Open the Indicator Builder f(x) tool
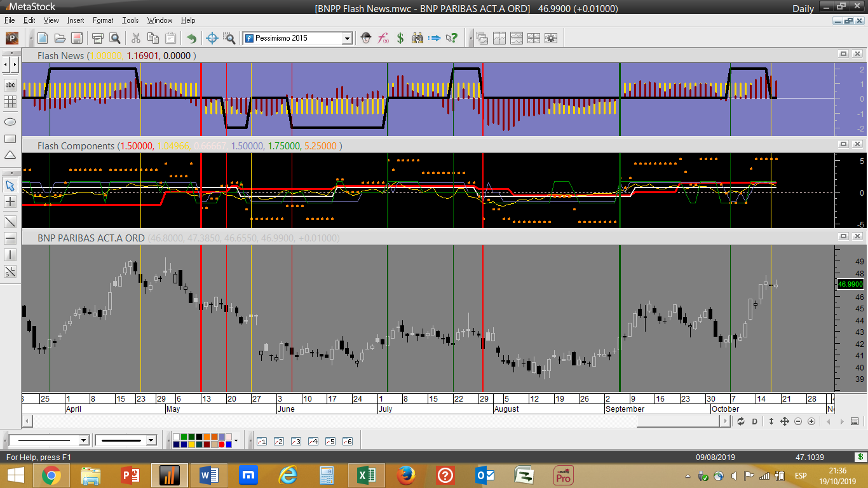The image size is (868, 488). tap(383, 38)
